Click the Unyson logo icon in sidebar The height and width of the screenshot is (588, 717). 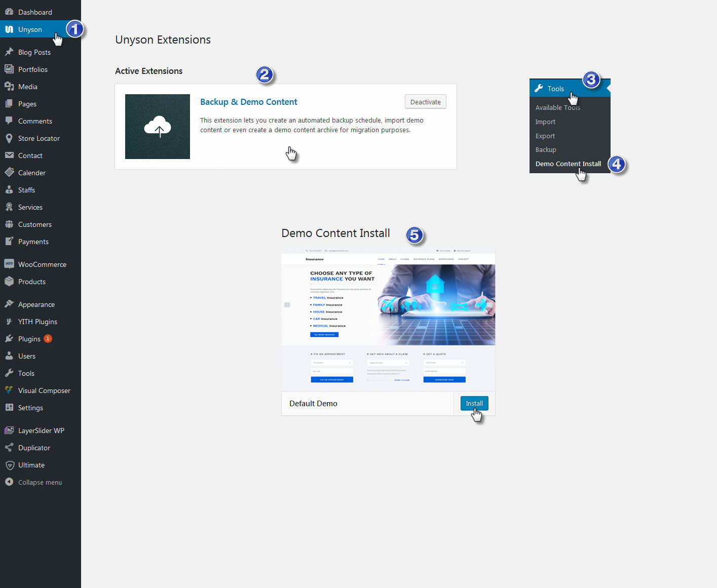[x=9, y=29]
